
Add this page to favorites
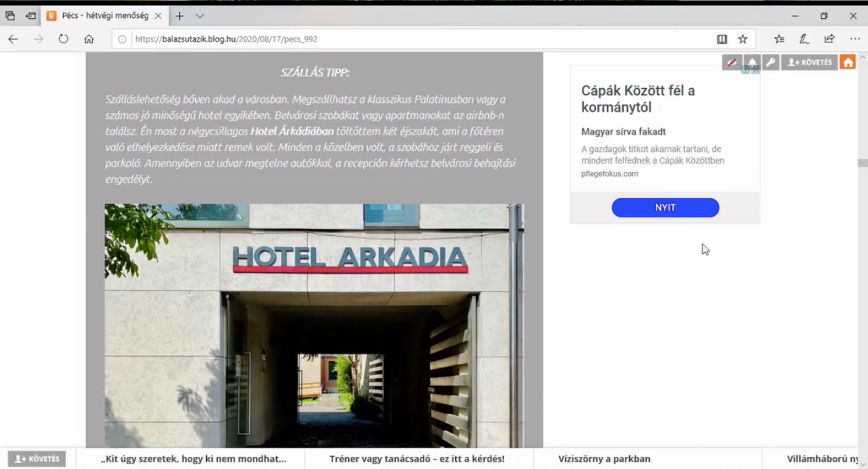(x=743, y=39)
